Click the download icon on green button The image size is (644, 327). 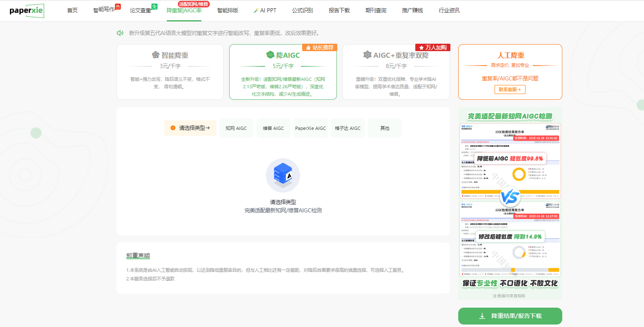click(x=482, y=316)
